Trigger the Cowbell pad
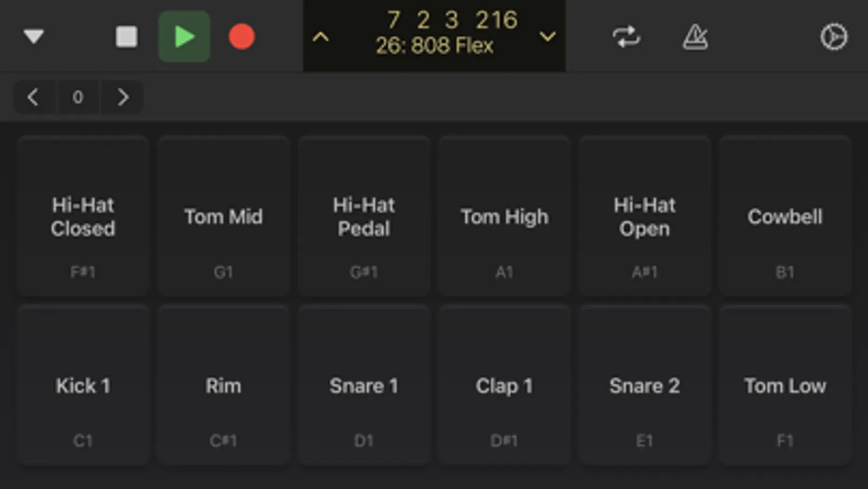The image size is (868, 489). tap(785, 216)
